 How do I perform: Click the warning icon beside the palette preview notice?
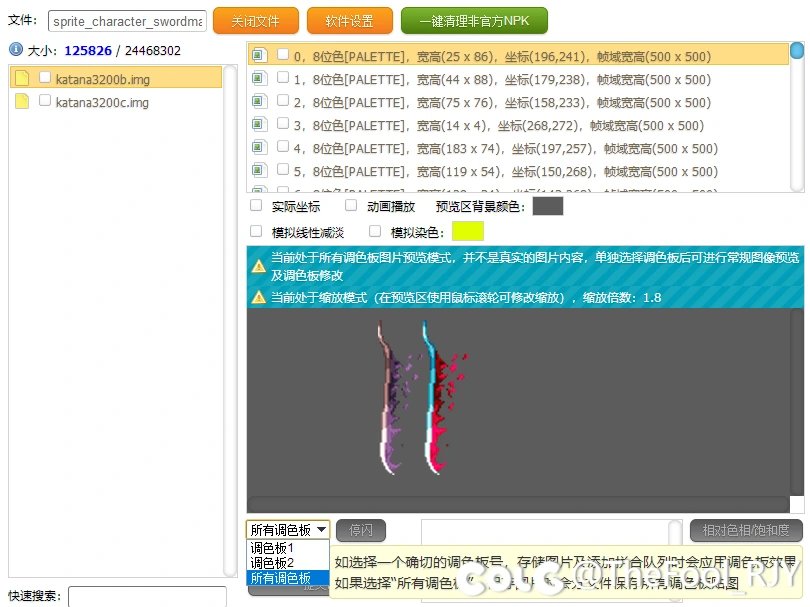pyautogui.click(x=258, y=267)
